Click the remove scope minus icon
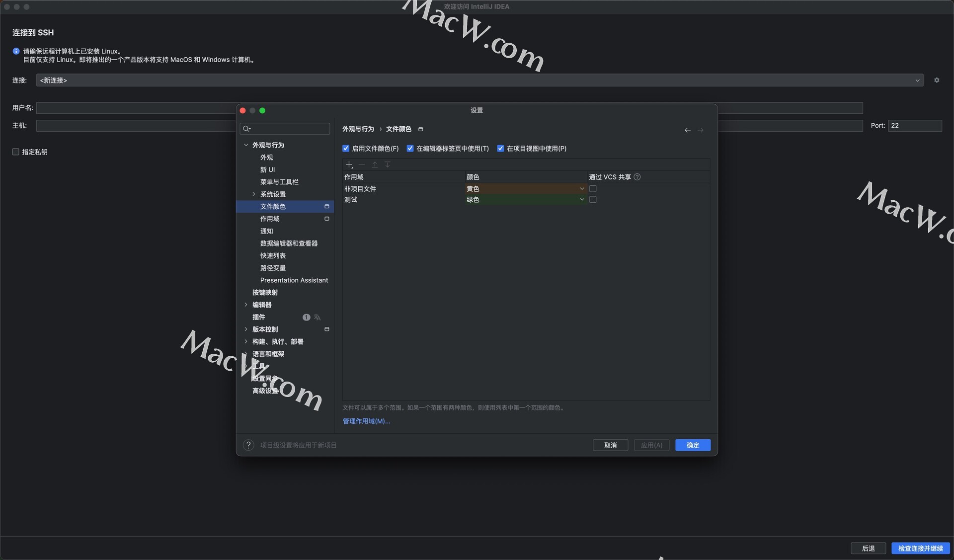 point(362,164)
